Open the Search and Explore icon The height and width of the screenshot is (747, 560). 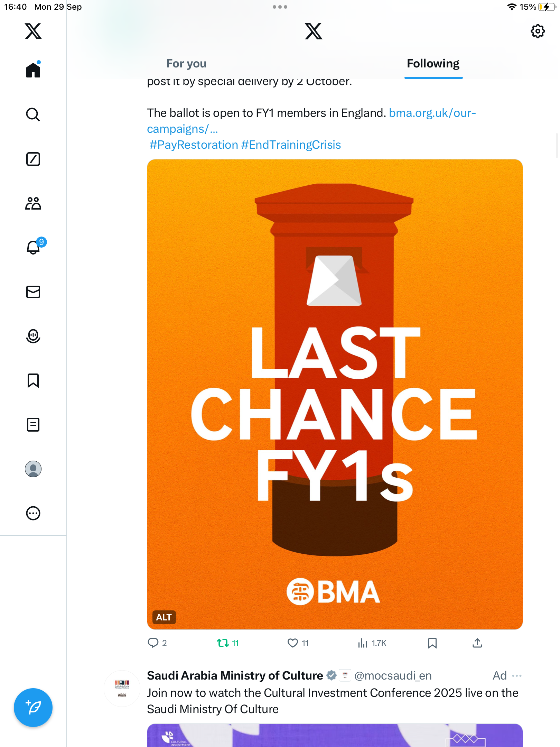[33, 114]
